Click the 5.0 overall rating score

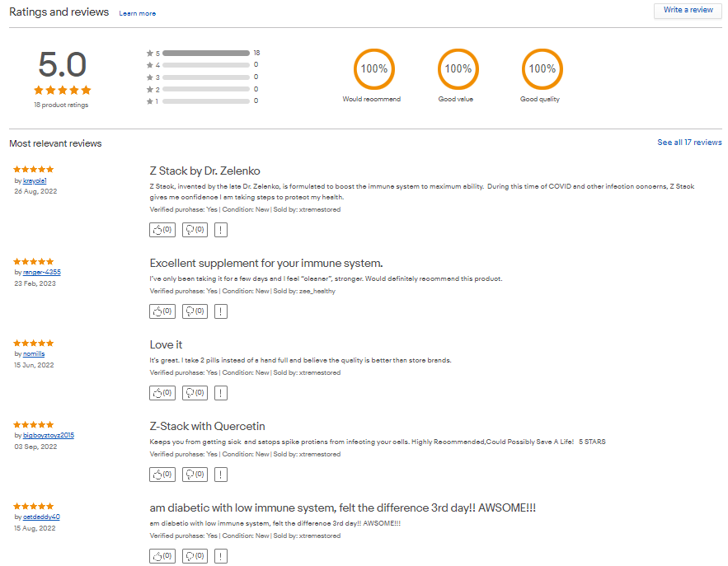click(62, 64)
